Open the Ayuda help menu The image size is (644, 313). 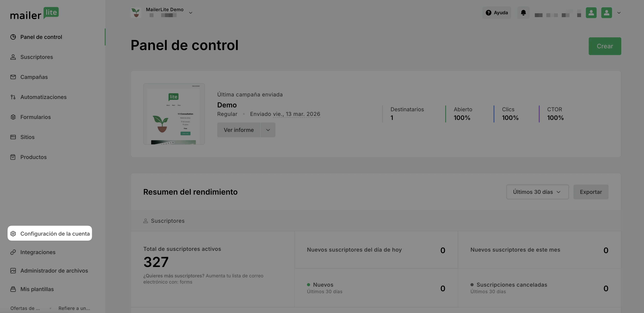496,13
